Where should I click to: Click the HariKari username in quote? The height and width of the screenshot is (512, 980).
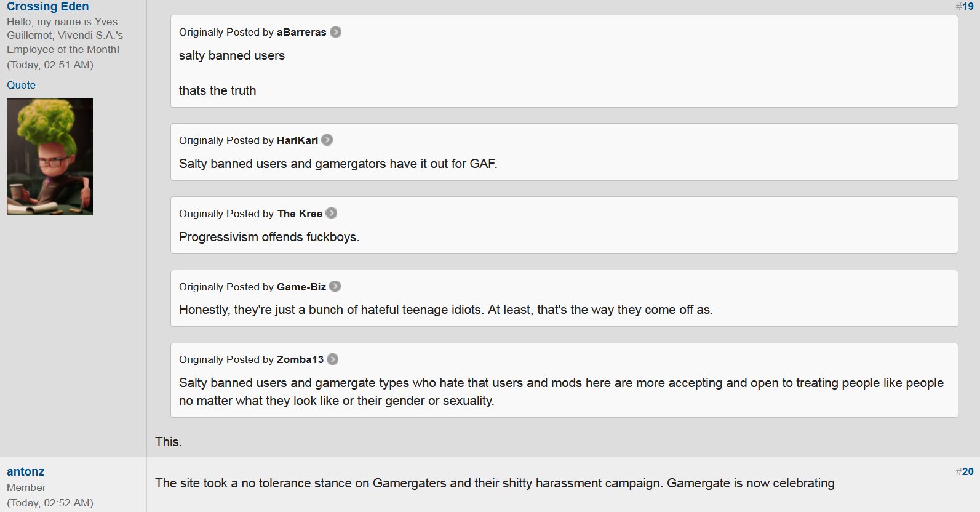(297, 140)
